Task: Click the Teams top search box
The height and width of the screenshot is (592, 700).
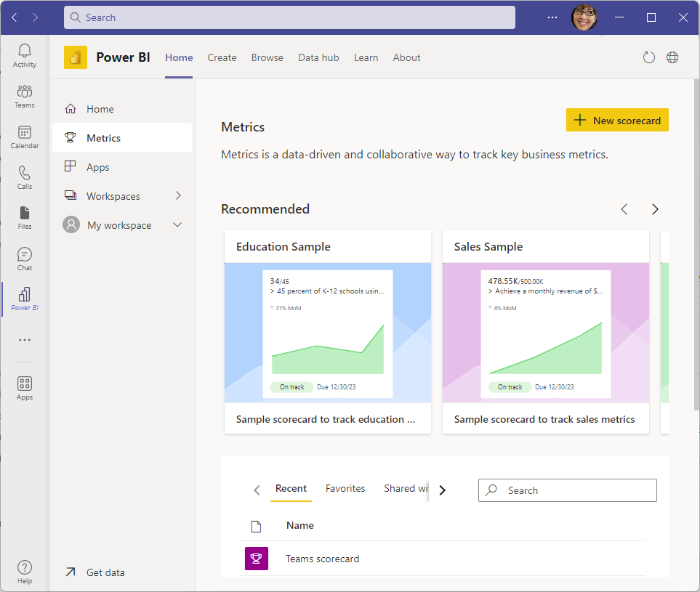Action: pos(289,17)
